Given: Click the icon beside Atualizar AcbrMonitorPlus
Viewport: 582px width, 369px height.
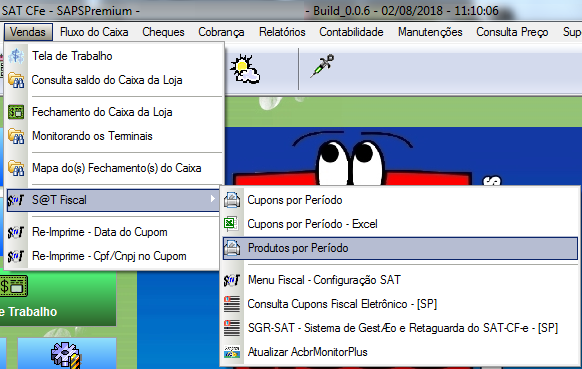Looking at the screenshot, I should [232, 352].
